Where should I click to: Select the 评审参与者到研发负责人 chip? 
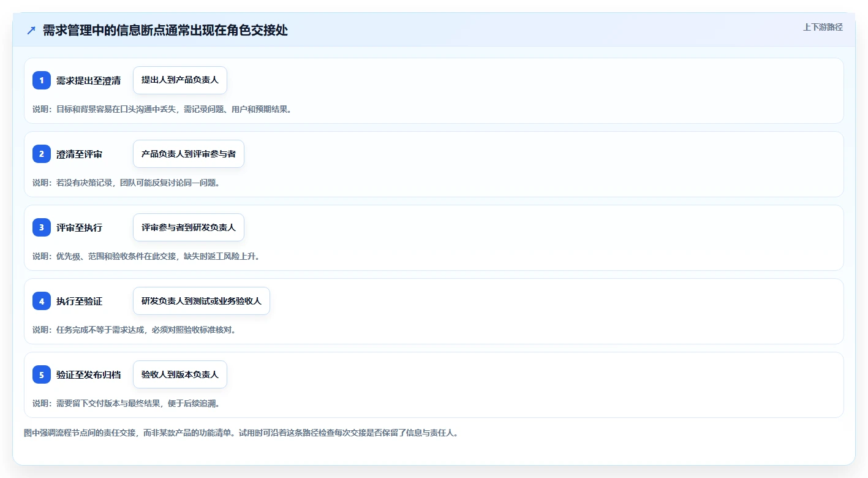coord(189,227)
